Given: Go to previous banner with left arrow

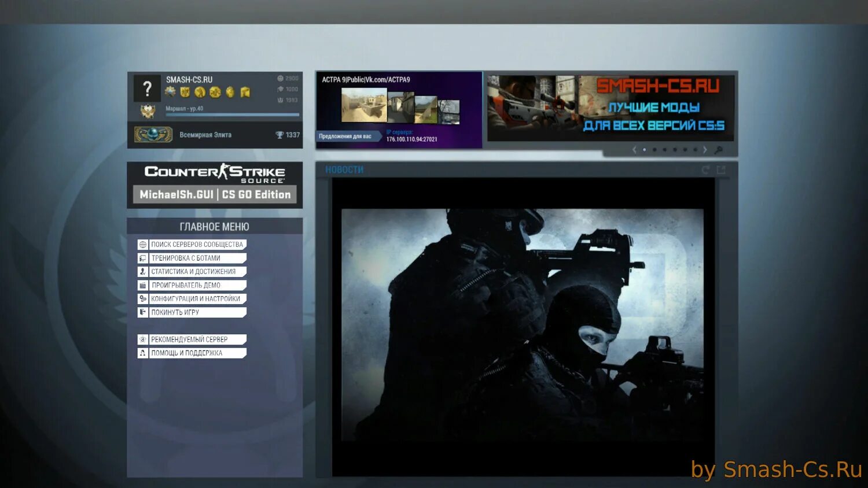Looking at the screenshot, I should pyautogui.click(x=634, y=150).
